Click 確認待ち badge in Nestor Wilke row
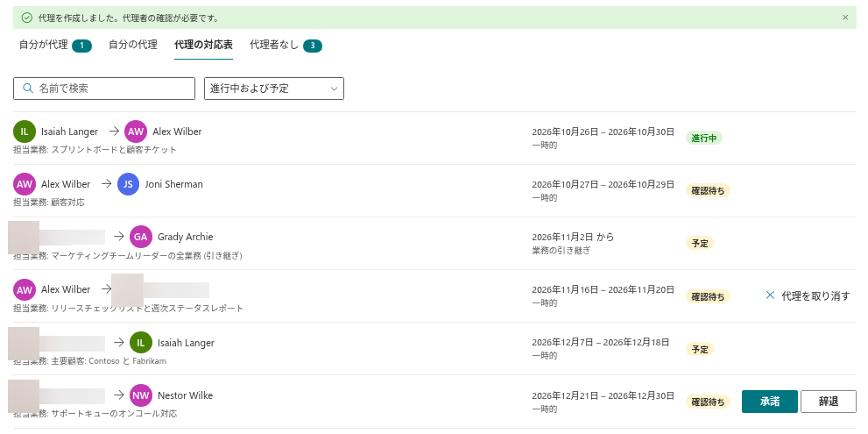This screenshot has width=868, height=434. click(x=708, y=402)
